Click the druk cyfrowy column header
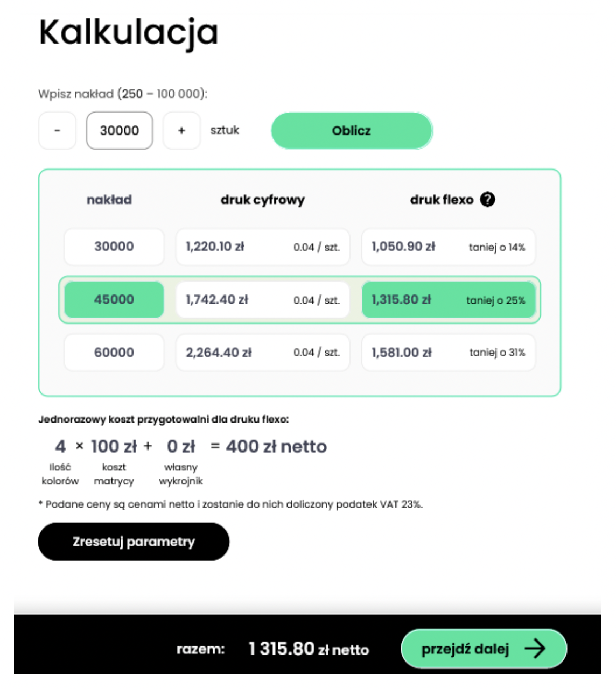The width and height of the screenshot is (616, 689). (x=262, y=200)
